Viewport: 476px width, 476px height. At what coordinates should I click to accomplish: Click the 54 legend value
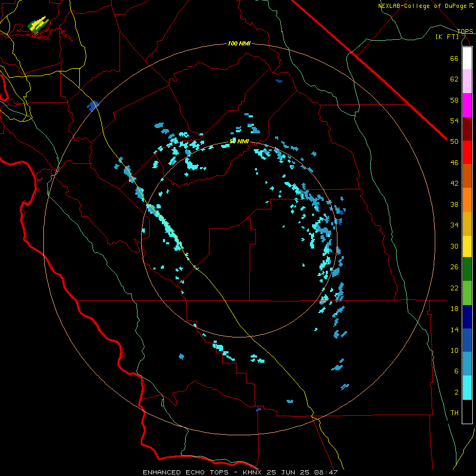click(454, 121)
